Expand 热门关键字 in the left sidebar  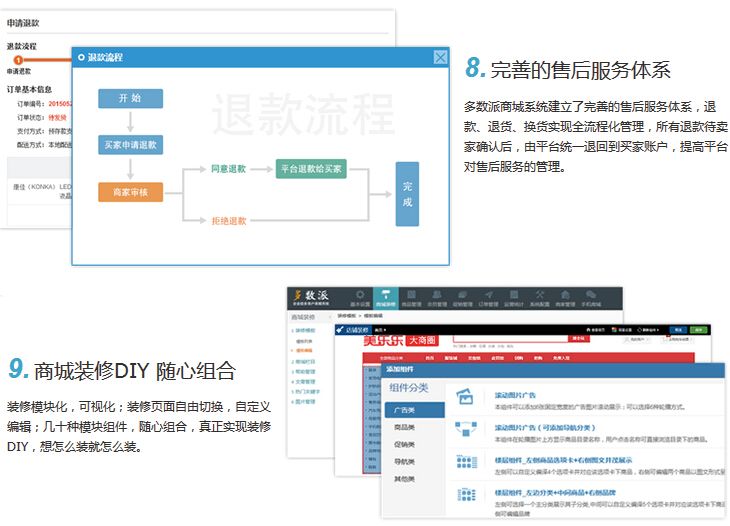(x=305, y=391)
